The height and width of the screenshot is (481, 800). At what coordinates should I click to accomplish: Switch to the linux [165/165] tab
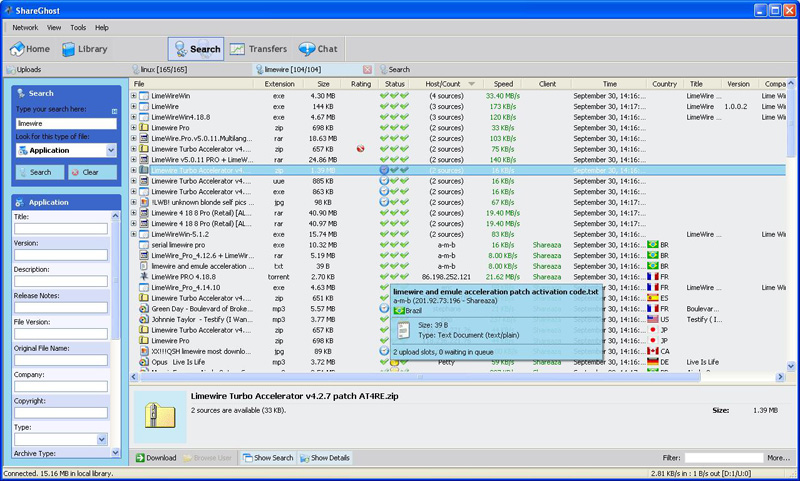pos(160,69)
